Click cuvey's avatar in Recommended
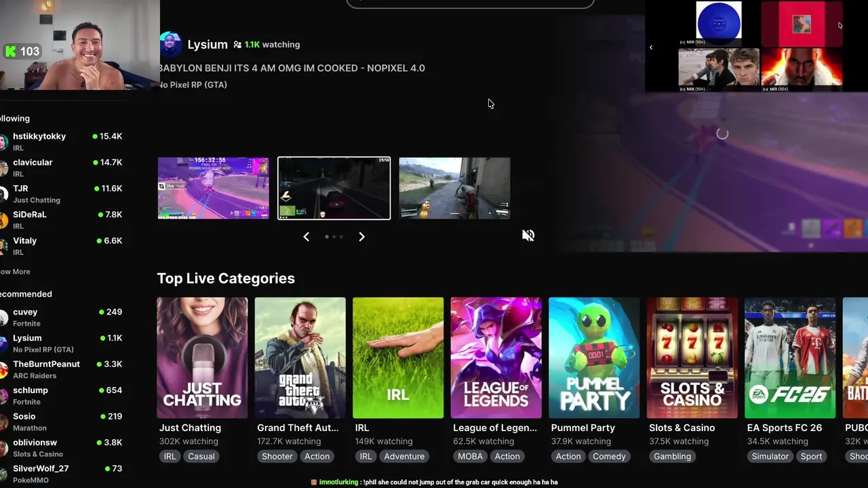 [3, 317]
